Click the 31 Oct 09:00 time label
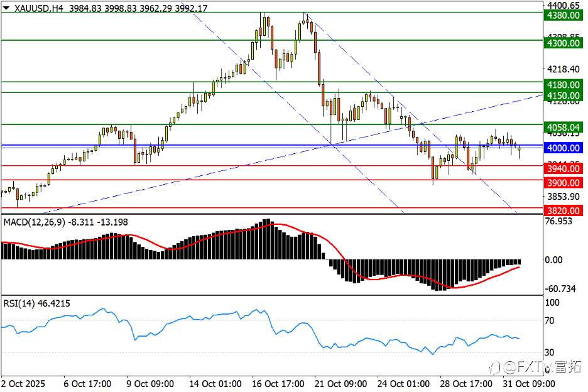Image resolution: width=588 pixels, height=392 pixels. [529, 384]
